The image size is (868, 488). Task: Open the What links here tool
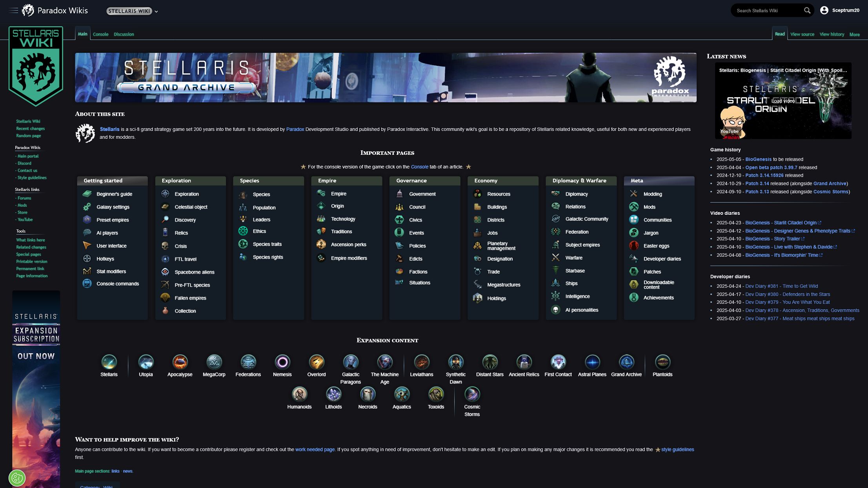pos(30,240)
